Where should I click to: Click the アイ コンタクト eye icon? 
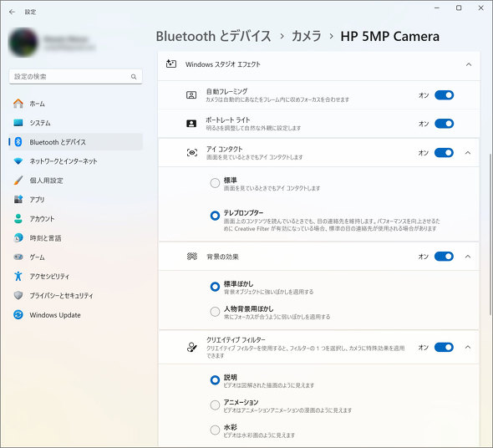tap(192, 153)
